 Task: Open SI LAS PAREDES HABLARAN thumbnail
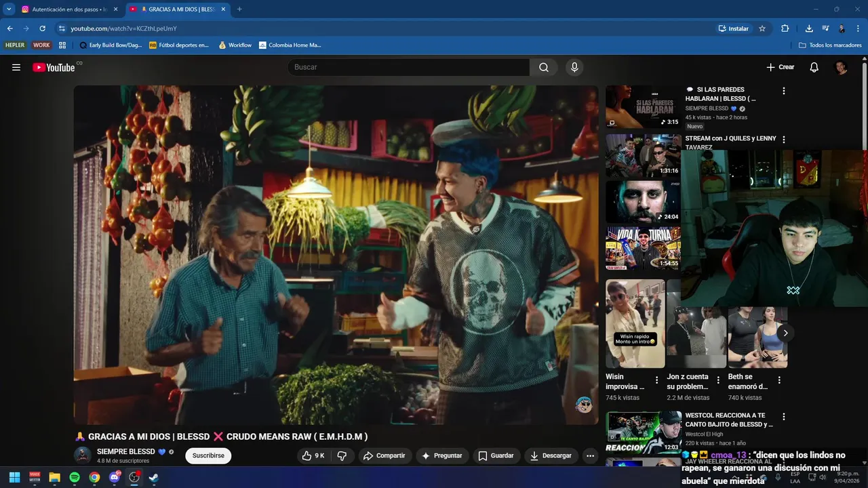click(643, 107)
